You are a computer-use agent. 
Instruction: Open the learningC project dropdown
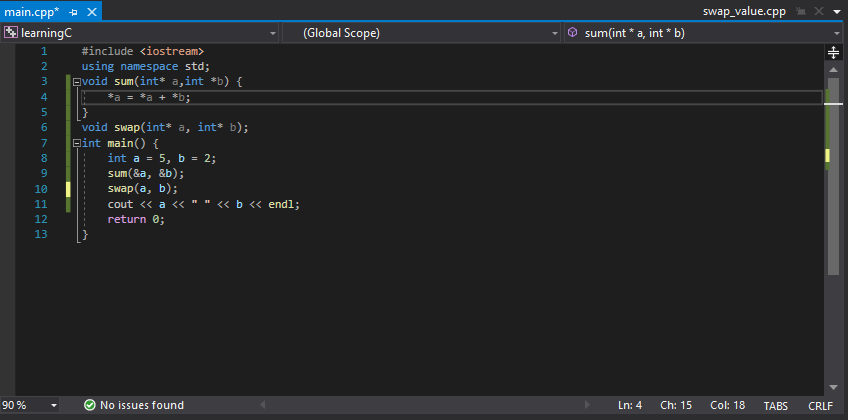[272, 33]
